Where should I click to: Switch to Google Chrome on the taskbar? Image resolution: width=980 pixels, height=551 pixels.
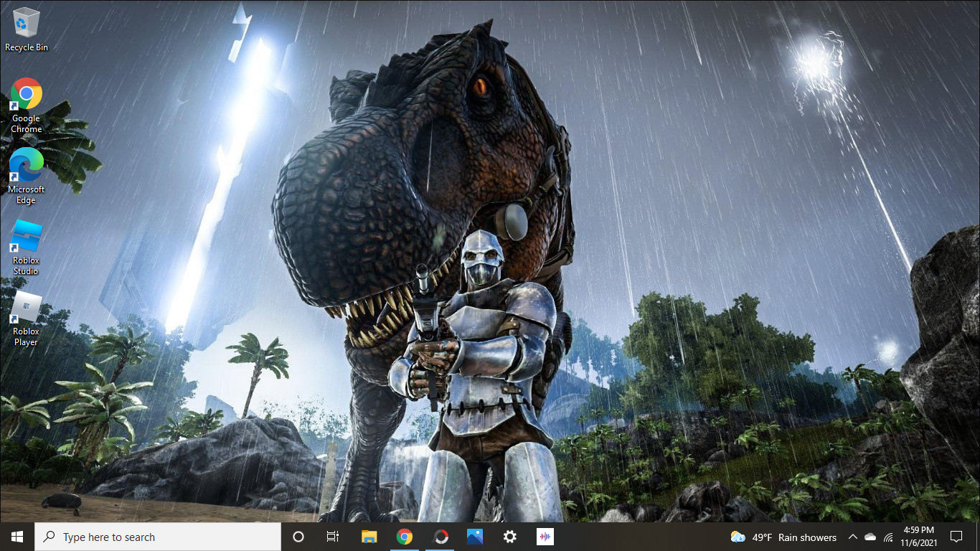(x=404, y=537)
